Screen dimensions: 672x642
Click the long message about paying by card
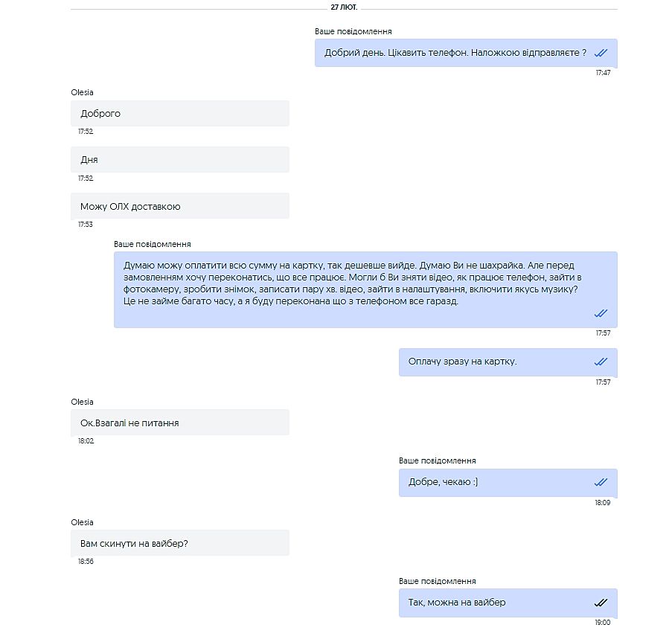tap(348, 283)
